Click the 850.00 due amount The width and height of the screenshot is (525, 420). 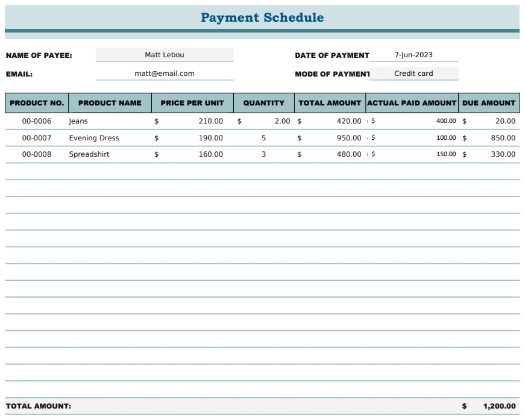(503, 138)
